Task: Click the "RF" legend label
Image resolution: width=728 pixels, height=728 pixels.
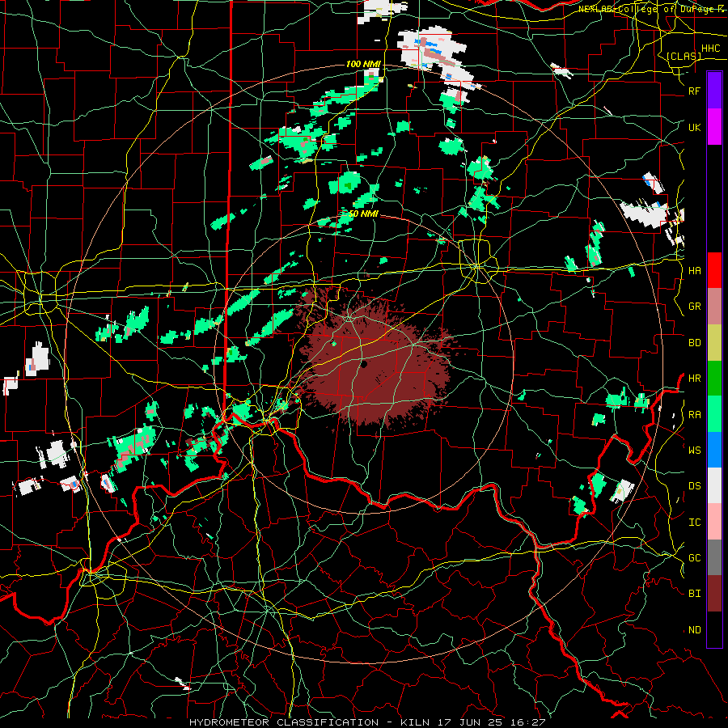Action: [x=694, y=91]
